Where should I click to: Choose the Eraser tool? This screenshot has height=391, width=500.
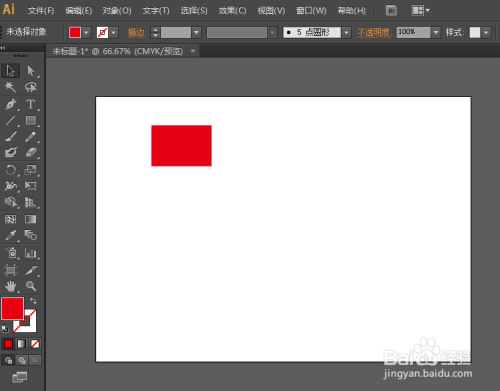click(x=31, y=152)
